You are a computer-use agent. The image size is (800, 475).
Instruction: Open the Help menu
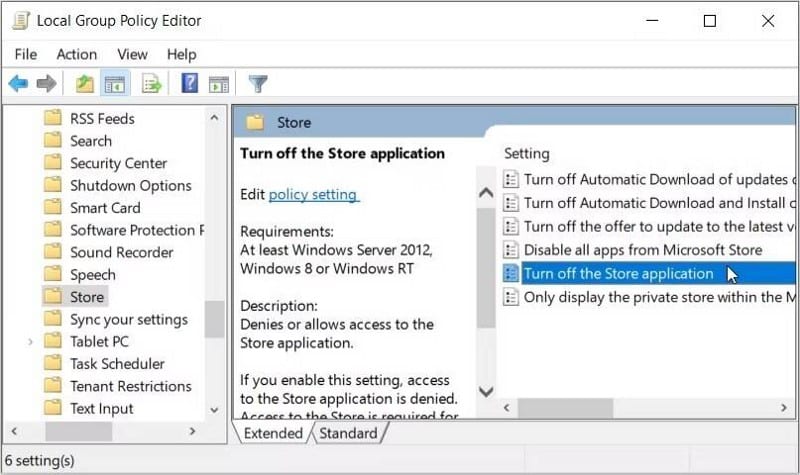pyautogui.click(x=182, y=54)
